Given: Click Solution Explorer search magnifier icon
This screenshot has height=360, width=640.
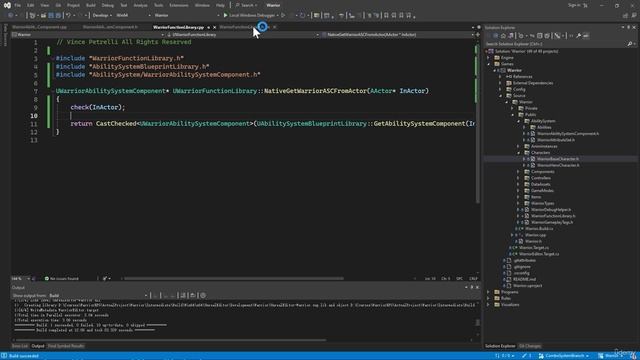Looking at the screenshot, I should (x=629, y=44).
